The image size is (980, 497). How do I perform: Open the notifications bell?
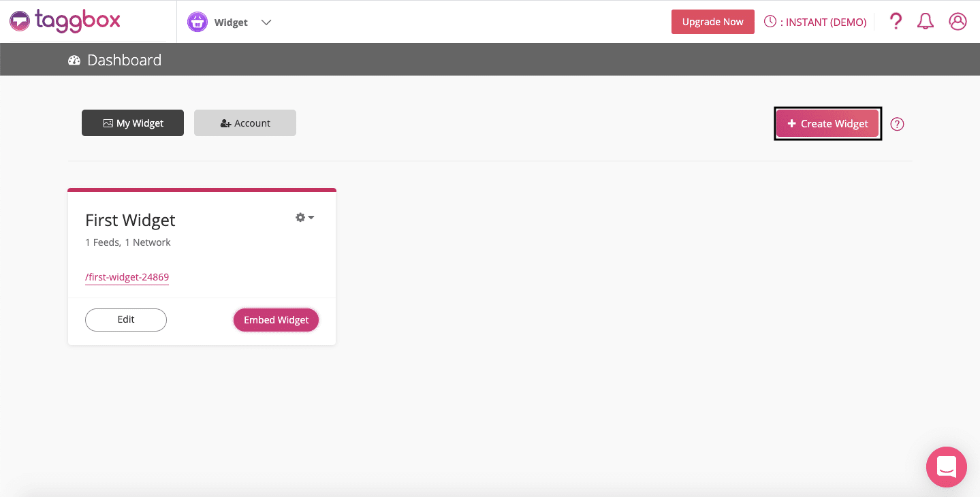(x=925, y=22)
